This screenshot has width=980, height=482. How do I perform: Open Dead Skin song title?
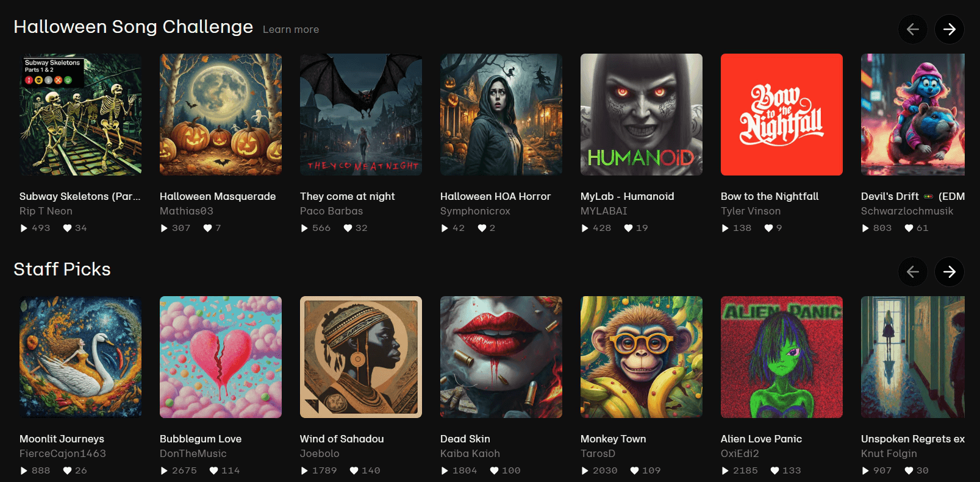click(x=465, y=439)
